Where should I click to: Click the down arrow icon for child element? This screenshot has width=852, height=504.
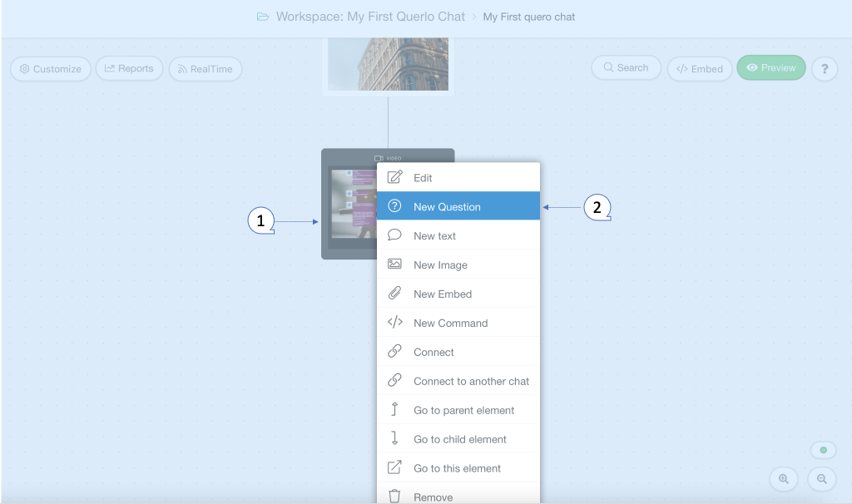pyautogui.click(x=394, y=437)
